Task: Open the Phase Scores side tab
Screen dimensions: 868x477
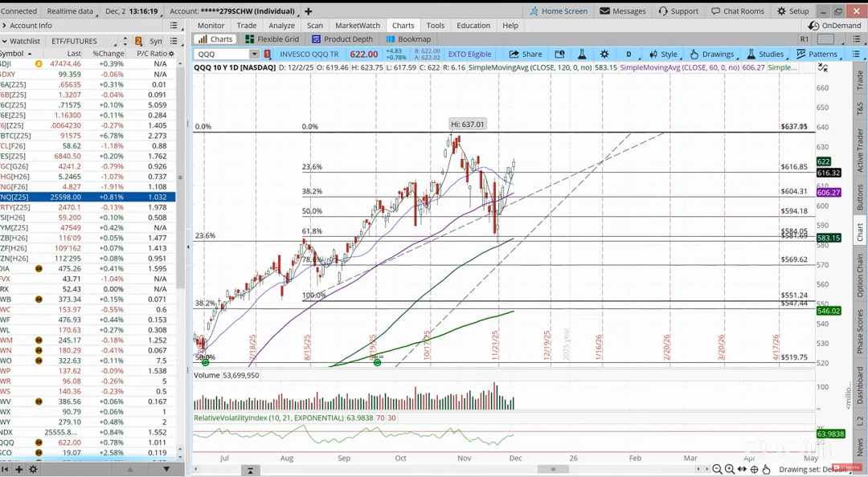Action: tap(860, 332)
